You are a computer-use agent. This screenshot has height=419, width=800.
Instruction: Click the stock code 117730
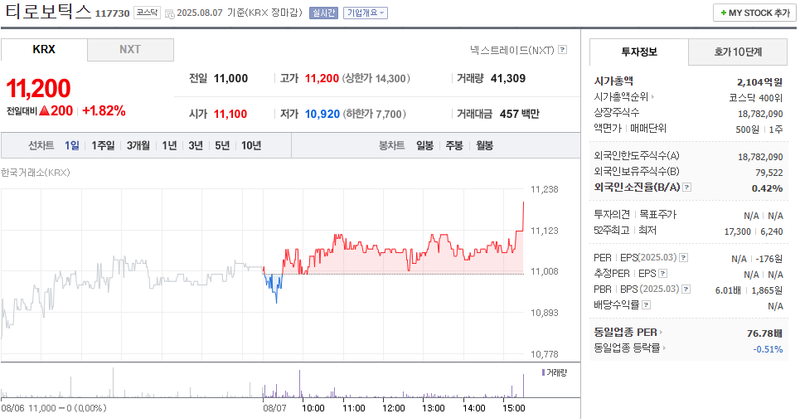tap(112, 14)
